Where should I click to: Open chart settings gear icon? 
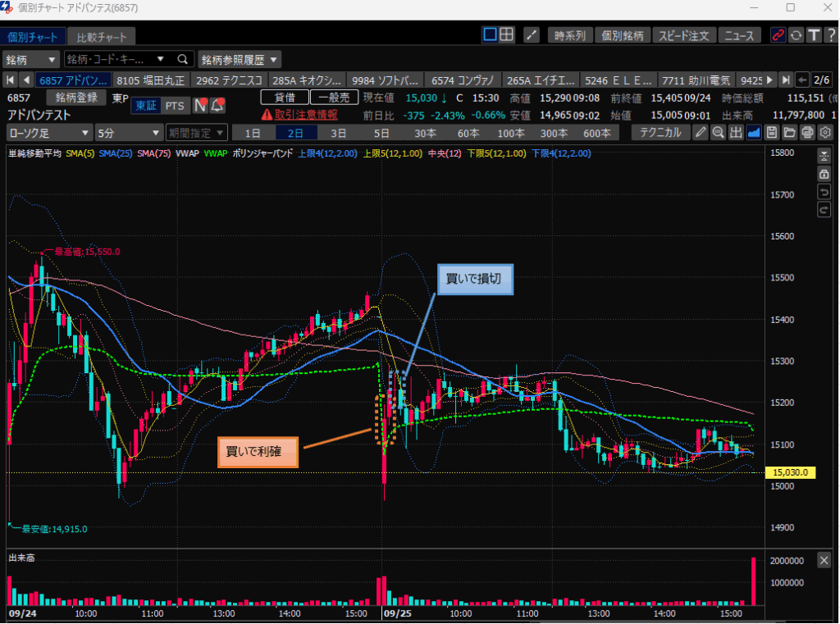coord(825,133)
